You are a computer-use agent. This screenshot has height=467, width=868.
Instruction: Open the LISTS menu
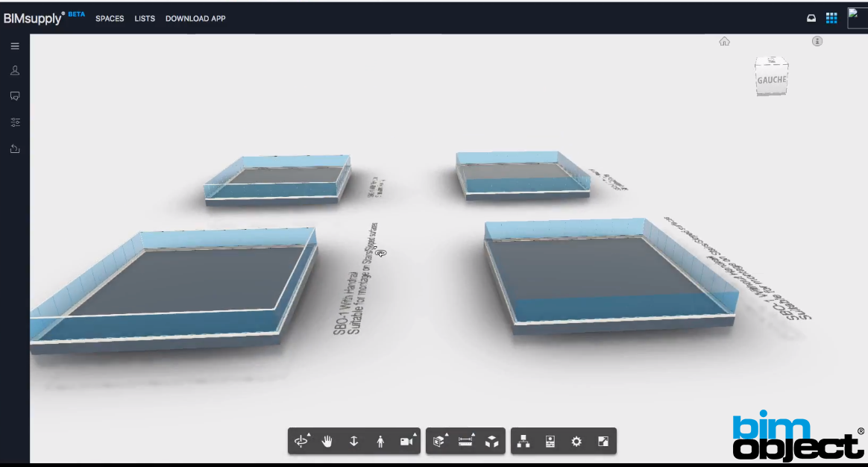pyautogui.click(x=145, y=19)
